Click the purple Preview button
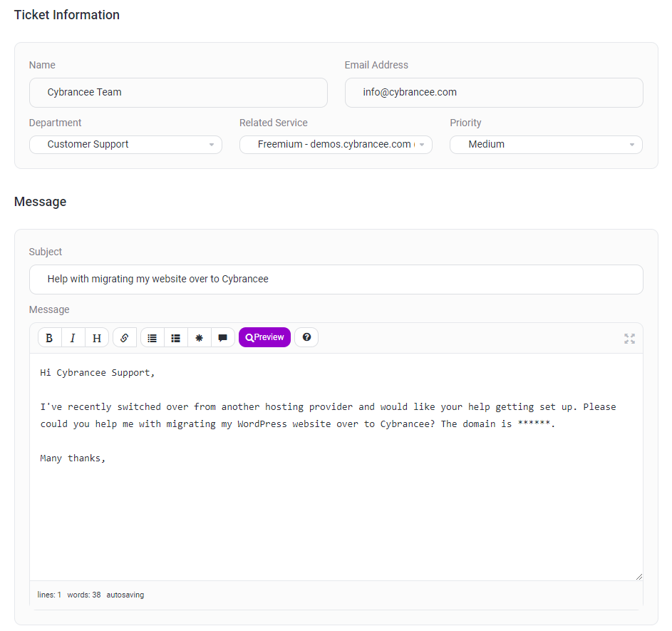 coord(264,337)
